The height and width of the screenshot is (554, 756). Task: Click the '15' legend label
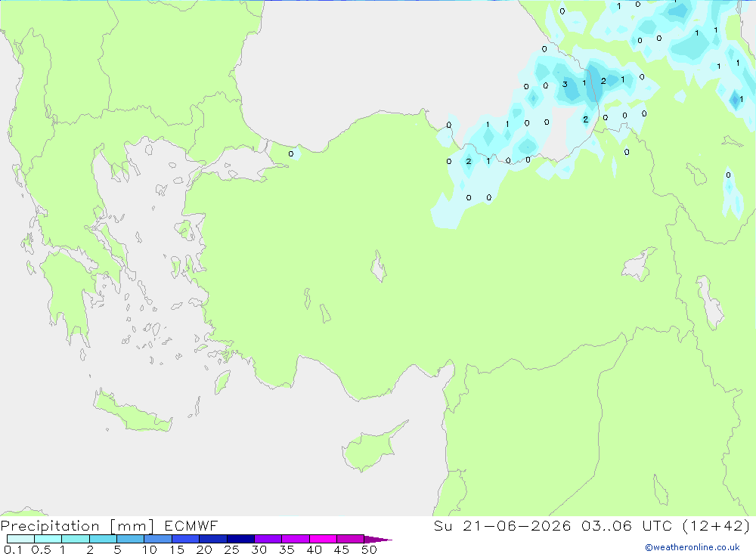[x=176, y=549]
